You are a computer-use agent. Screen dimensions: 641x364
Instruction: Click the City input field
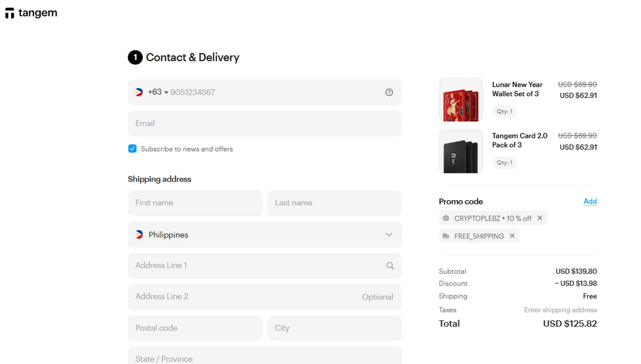pos(335,328)
